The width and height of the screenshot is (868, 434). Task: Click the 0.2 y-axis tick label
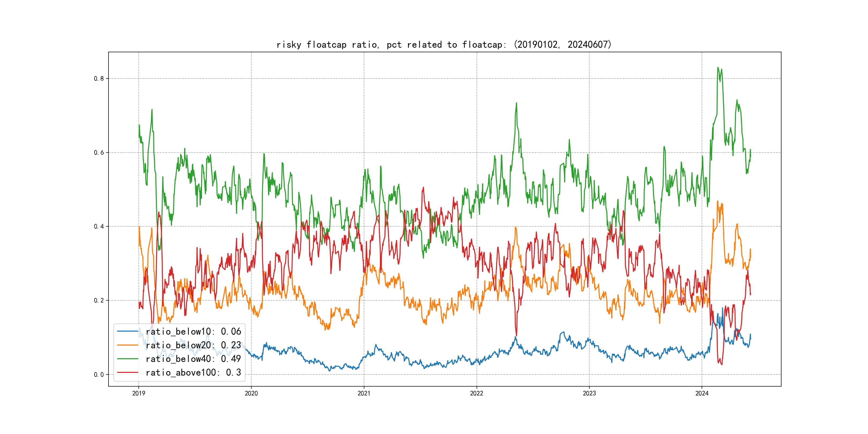click(99, 301)
